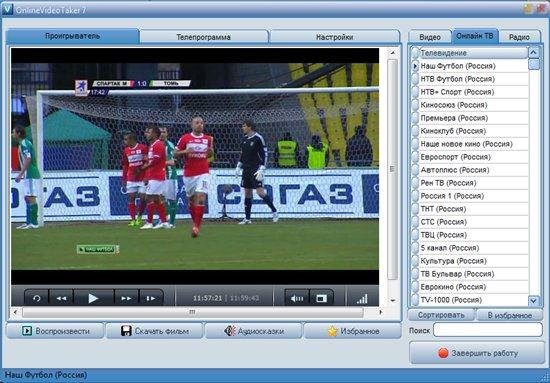The height and width of the screenshot is (383, 550).
Task: Click the signal strength bars icon
Action: click(x=362, y=299)
